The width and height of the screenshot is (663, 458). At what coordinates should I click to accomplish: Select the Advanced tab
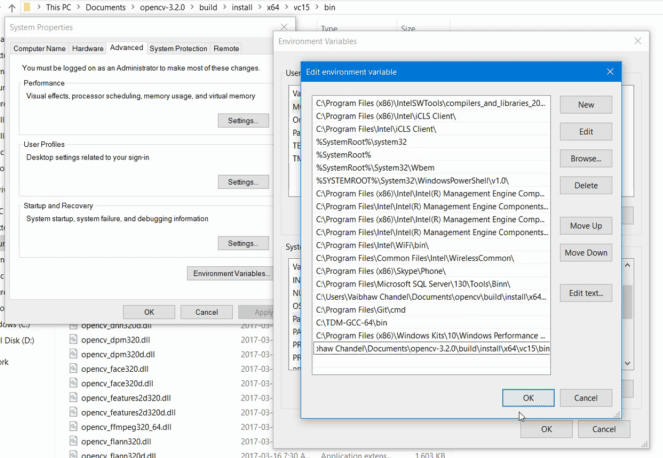click(x=126, y=48)
